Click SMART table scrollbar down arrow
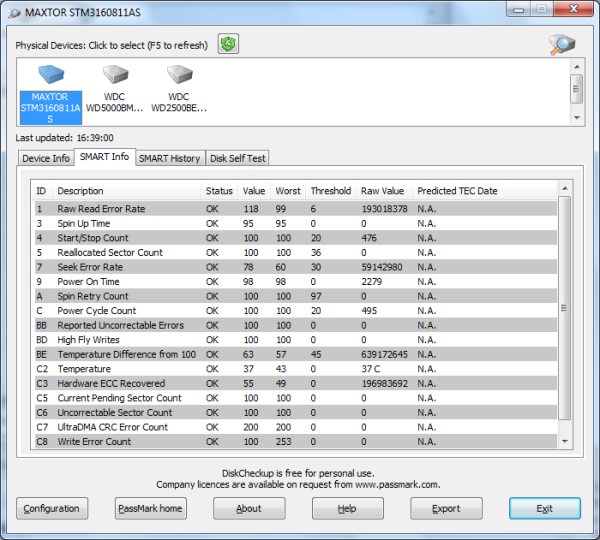Viewport: 600px width, 540px height. 564,441
